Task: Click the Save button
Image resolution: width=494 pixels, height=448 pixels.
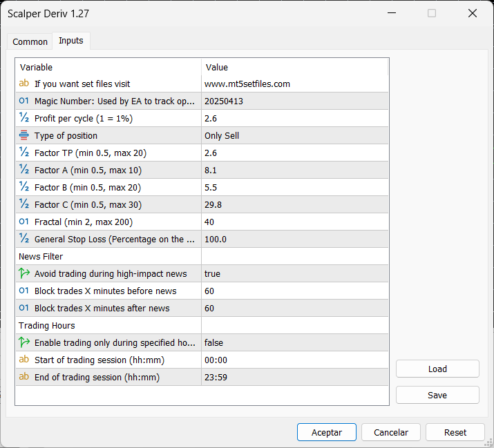Action: 437,395
